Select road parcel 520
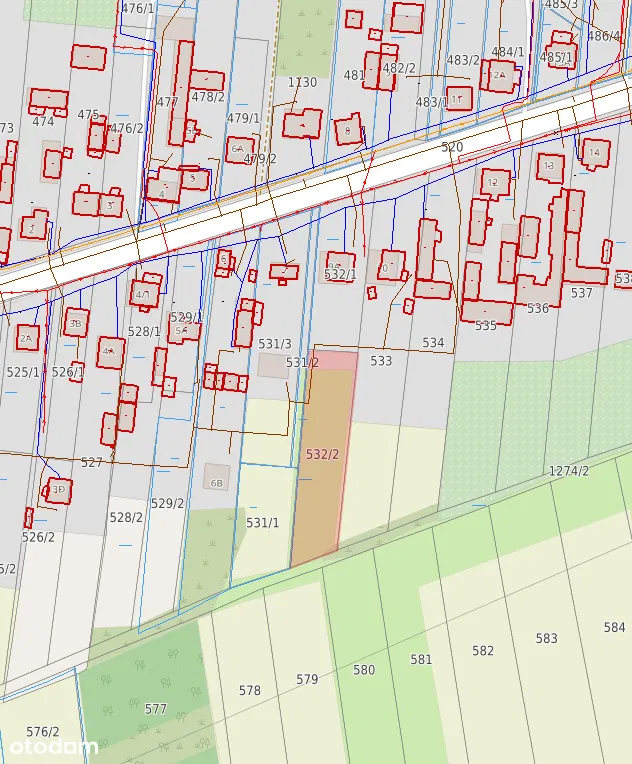632x764 pixels. (x=452, y=147)
